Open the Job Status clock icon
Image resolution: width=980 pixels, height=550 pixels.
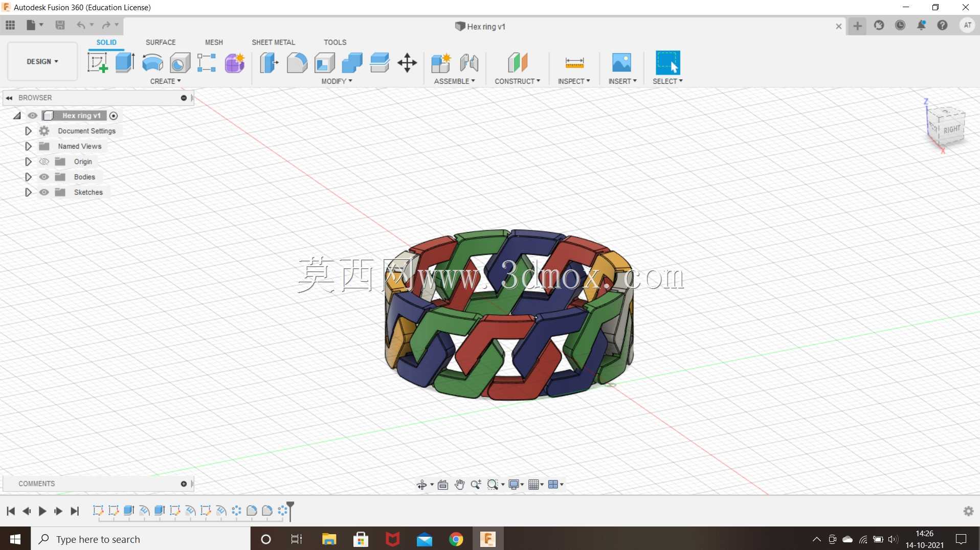click(900, 25)
